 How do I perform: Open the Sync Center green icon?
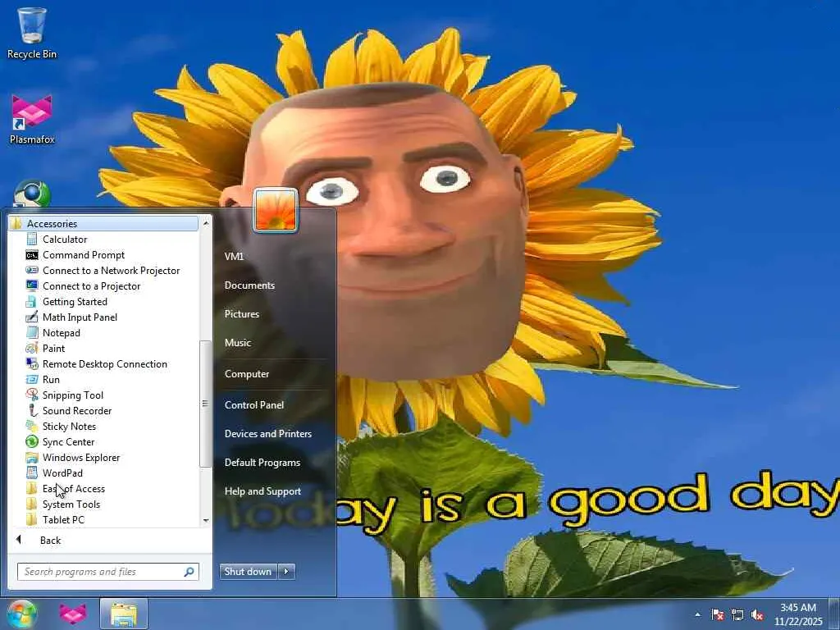click(32, 441)
